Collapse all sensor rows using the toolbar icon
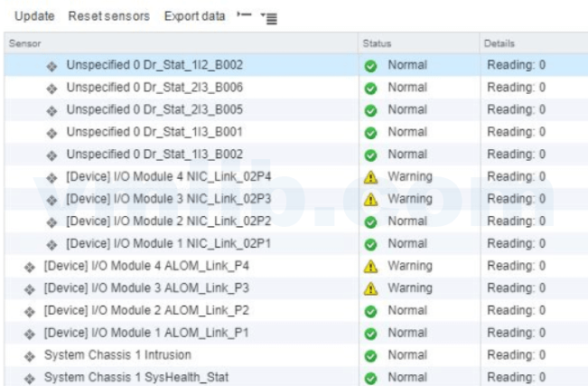This screenshot has height=386, width=588. coord(243,16)
